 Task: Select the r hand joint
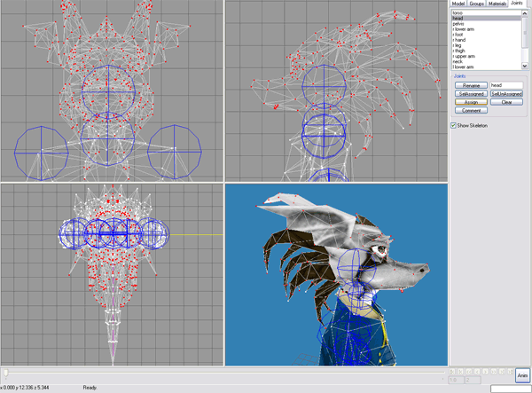pos(486,40)
